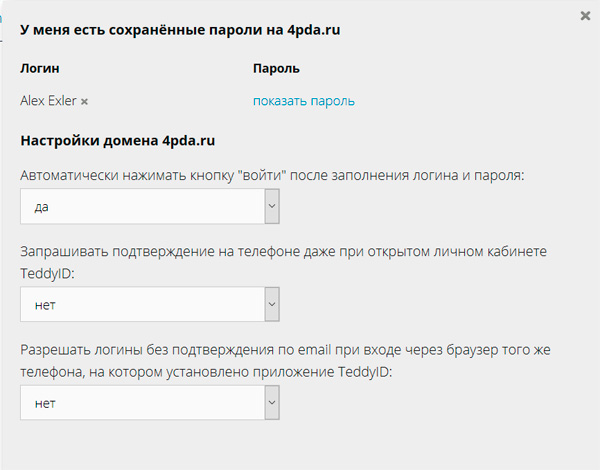Screen dimensions: 600x470
Task: Close the saved passwords dialog
Action: (585, 16)
